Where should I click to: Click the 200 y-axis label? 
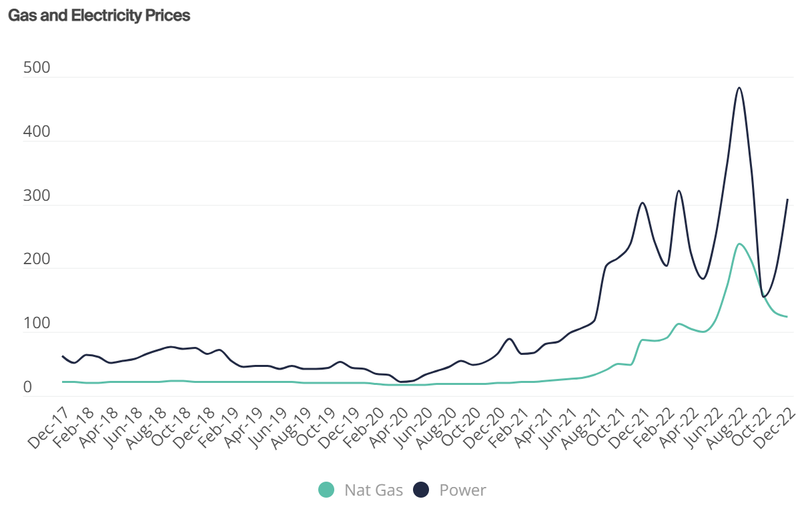[36, 260]
